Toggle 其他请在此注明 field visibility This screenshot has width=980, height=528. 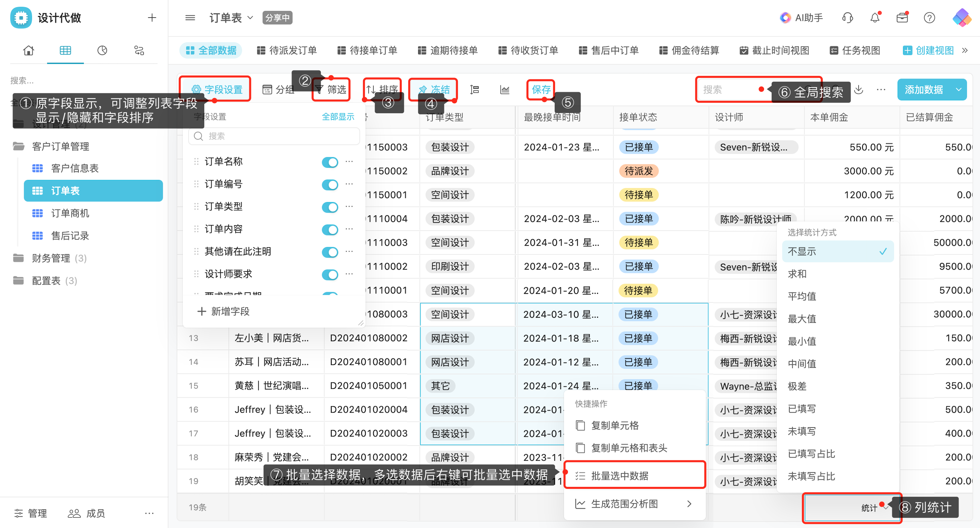click(x=330, y=252)
